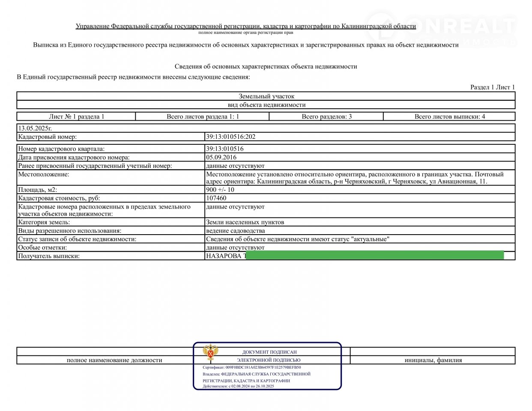Click the 'ДОКУМЕНТ ПОДПИСАН' stamp title
The image size is (532, 411).
tap(269, 352)
